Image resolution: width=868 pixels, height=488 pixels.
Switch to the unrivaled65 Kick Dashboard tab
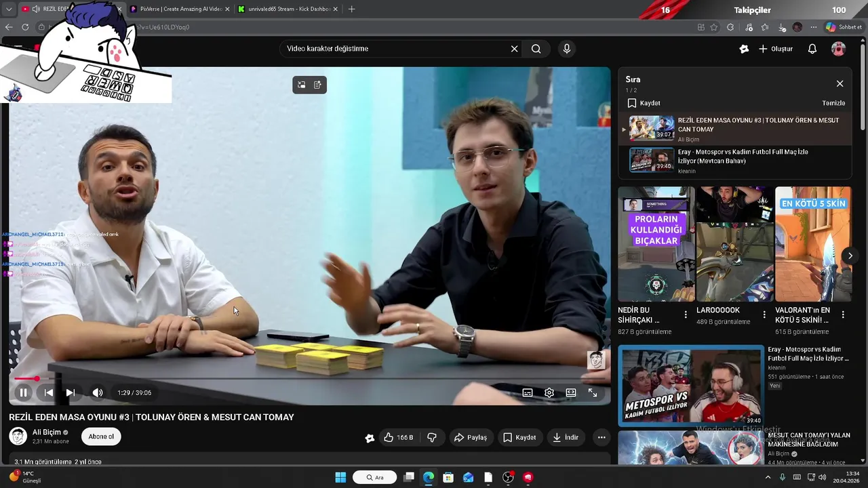point(288,9)
